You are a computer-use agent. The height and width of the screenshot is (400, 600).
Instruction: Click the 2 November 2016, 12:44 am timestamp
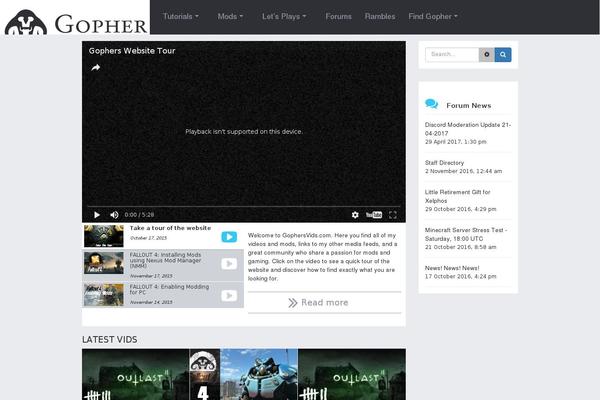[463, 171]
